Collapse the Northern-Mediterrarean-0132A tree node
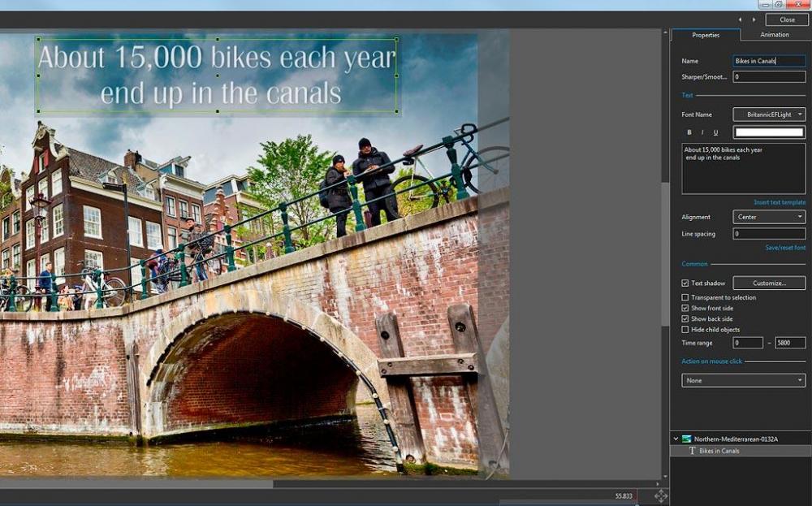This screenshot has width=812, height=506. point(676,439)
